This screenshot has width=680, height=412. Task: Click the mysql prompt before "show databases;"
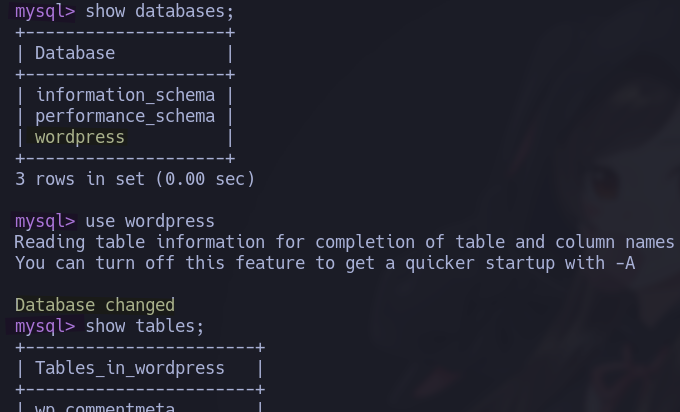pos(44,11)
